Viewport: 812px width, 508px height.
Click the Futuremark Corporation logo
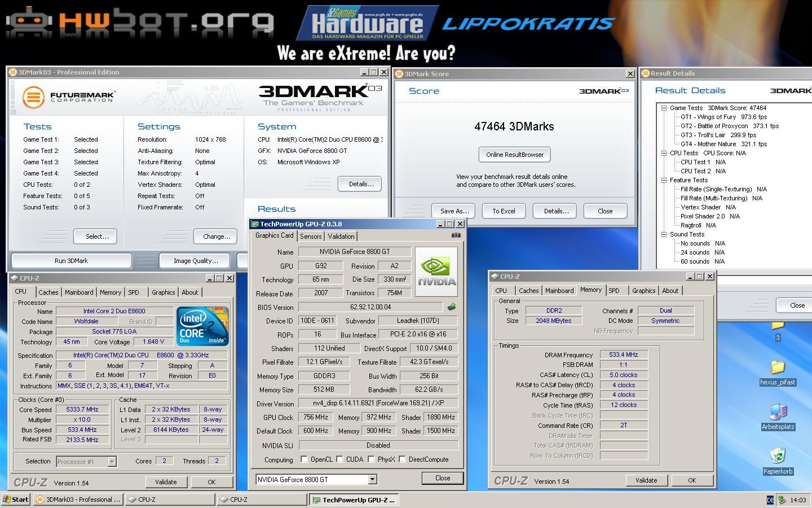[x=69, y=97]
